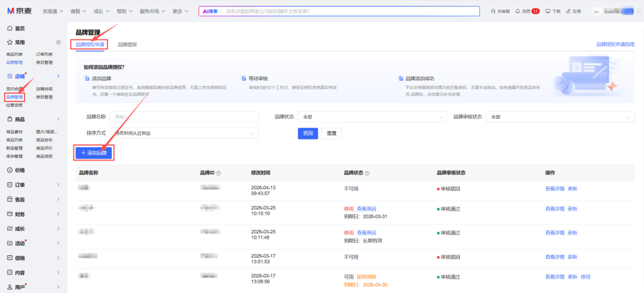Open 商品发布 in the sidebar

(44, 140)
